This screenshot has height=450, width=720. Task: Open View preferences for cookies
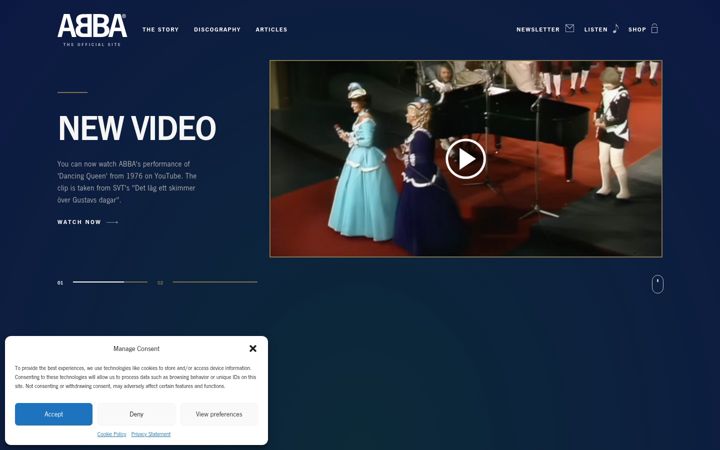click(219, 414)
